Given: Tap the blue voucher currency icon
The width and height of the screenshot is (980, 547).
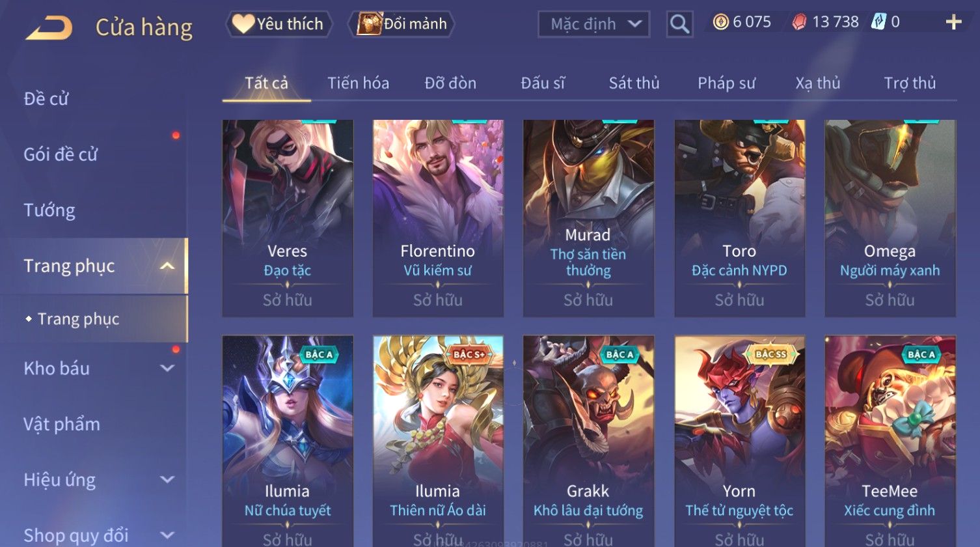Looking at the screenshot, I should (878, 22).
